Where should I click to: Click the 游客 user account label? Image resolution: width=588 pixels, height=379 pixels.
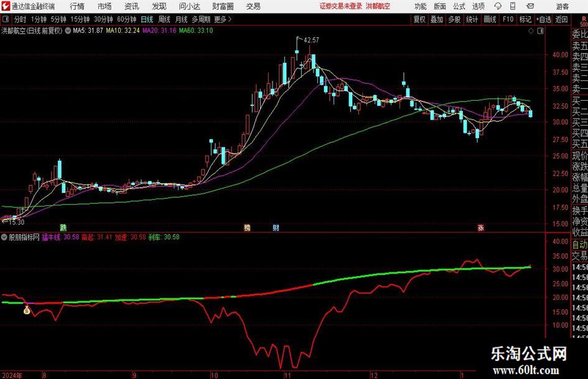coord(562,6)
